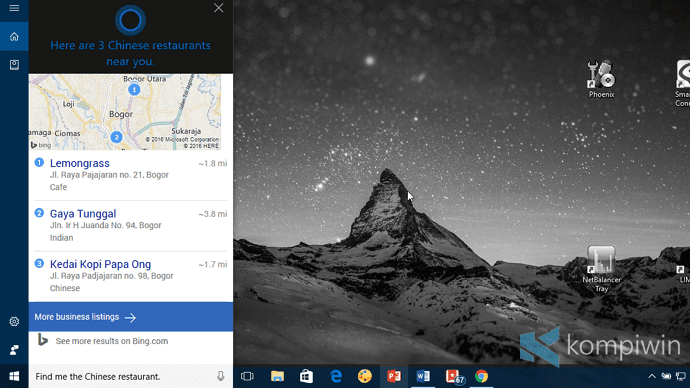Activate the microphone in search box
The width and height of the screenshot is (690, 388).
[220, 376]
